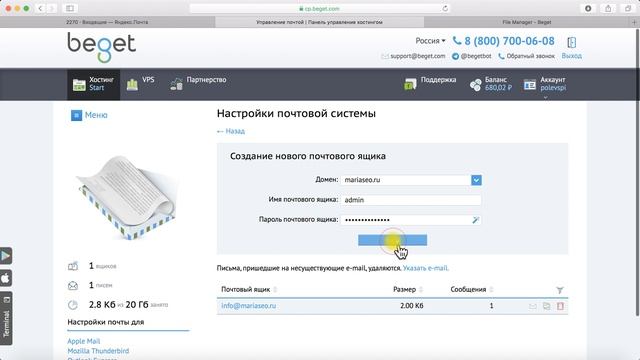This screenshot has width=640, height=360.
Task: Click the play arrow icon on the left edge
Action: tap(6, 256)
